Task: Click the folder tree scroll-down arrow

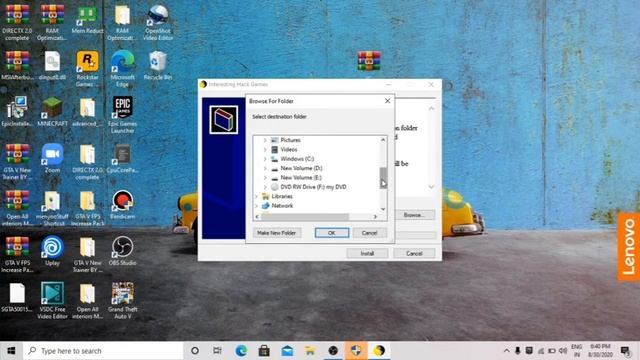Action: [383, 209]
